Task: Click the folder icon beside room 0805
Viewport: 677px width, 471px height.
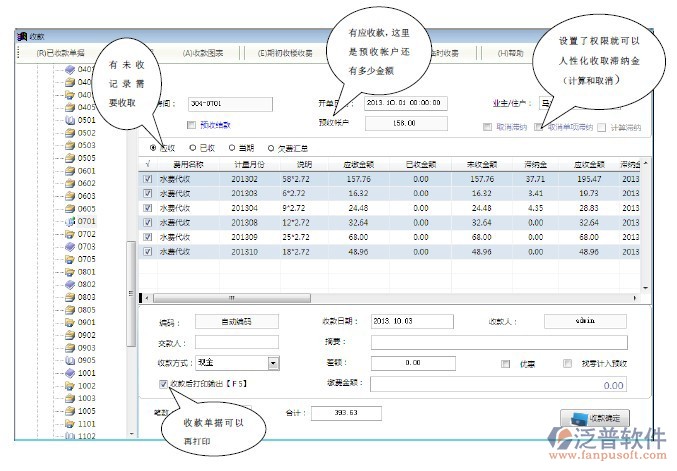Action: tap(70, 310)
